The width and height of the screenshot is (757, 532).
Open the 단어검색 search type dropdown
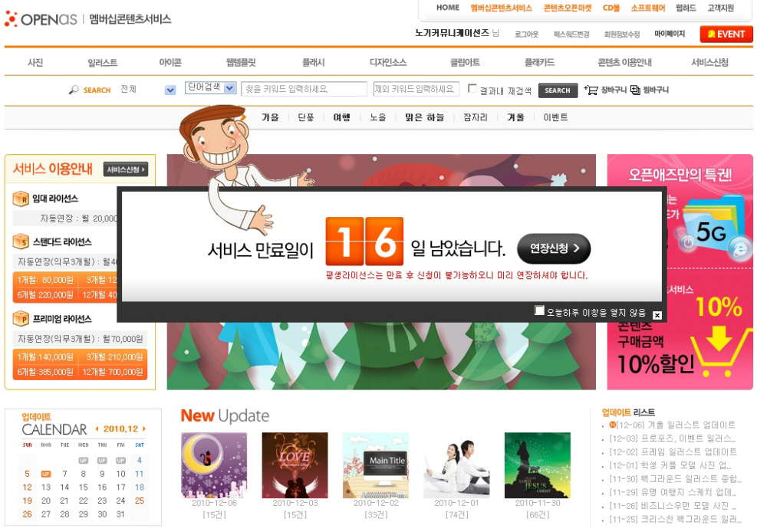pyautogui.click(x=229, y=88)
